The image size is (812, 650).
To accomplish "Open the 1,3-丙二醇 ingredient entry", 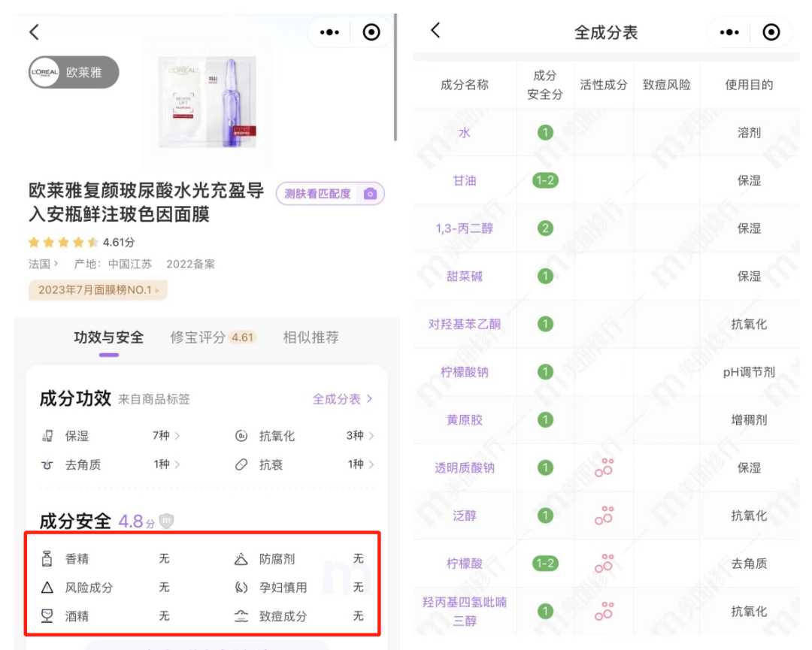I will [x=465, y=228].
